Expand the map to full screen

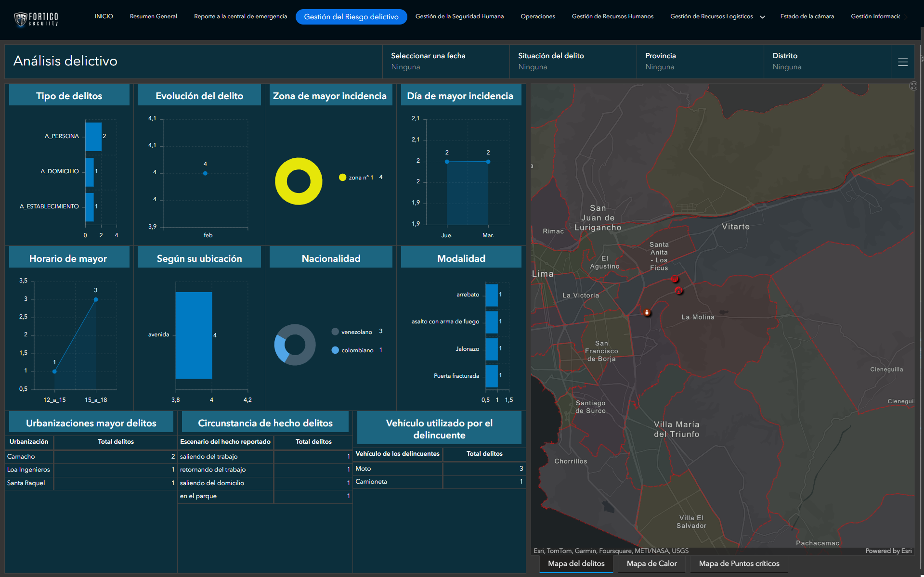click(913, 86)
